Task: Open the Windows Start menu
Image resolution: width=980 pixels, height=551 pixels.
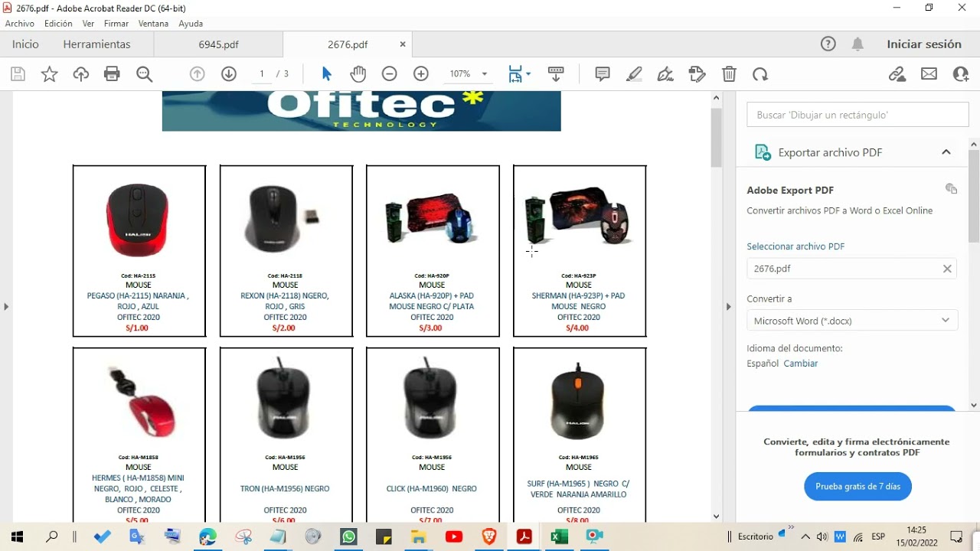Action: coord(17,536)
